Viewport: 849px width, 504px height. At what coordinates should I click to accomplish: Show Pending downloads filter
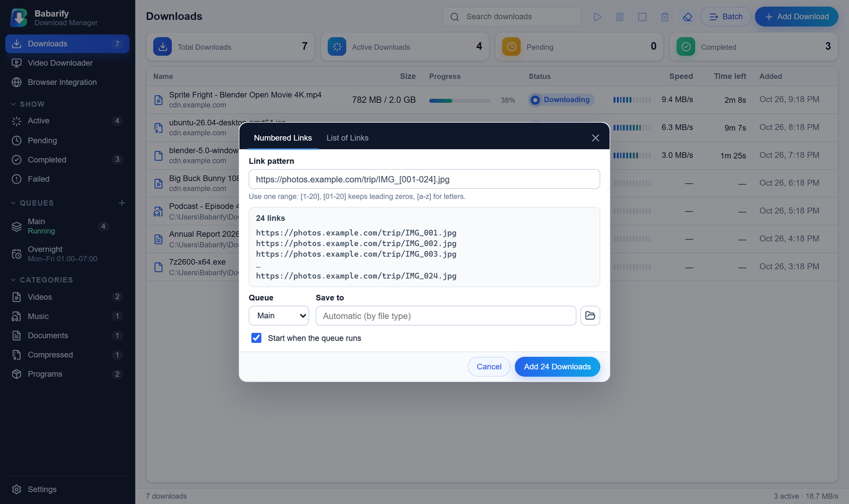pos(67,141)
